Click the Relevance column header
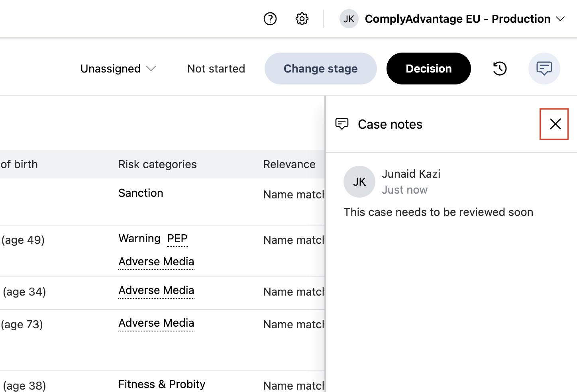 (x=289, y=164)
